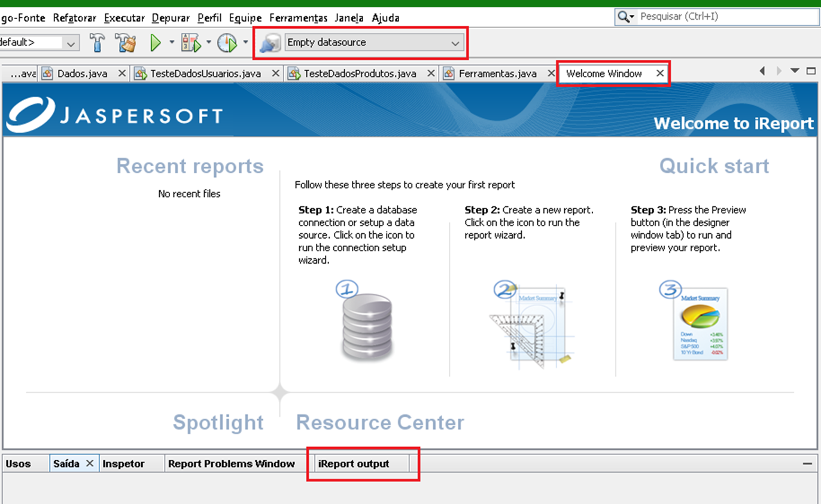Switch to Dados.java tab

pyautogui.click(x=83, y=74)
